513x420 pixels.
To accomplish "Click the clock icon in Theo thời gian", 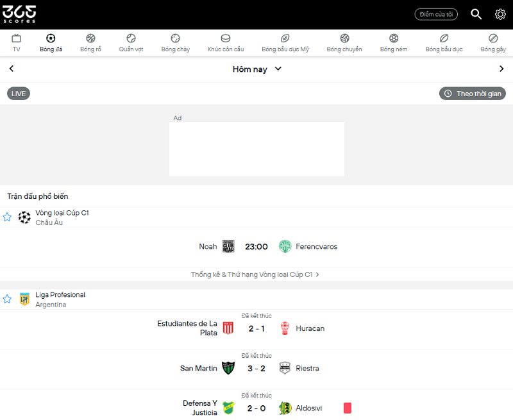I will tap(448, 94).
